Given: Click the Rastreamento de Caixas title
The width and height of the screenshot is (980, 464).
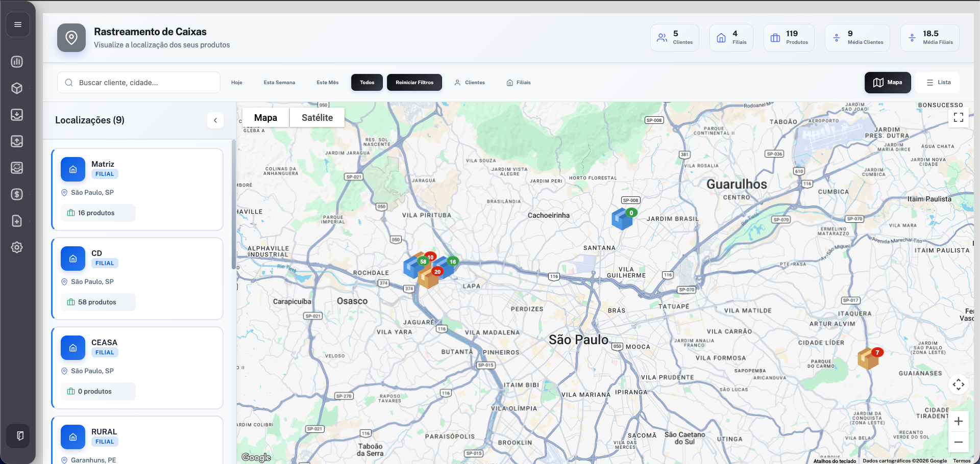Looking at the screenshot, I should [x=150, y=32].
